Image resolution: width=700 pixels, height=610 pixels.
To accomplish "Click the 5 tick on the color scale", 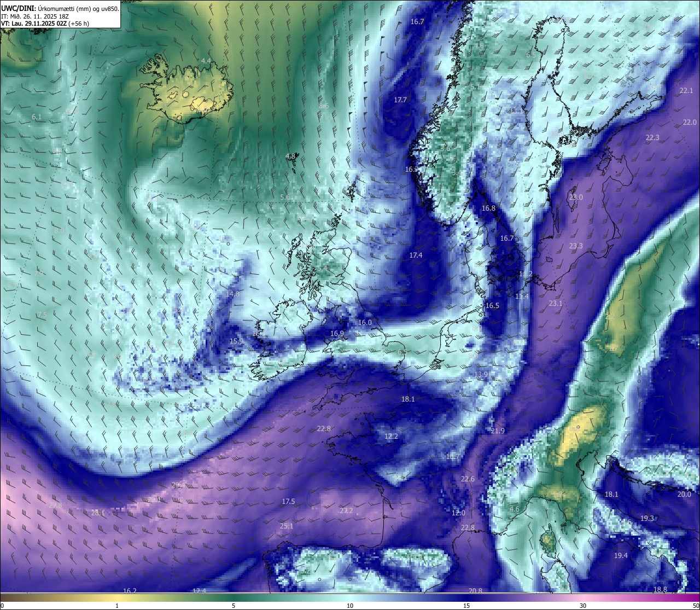I will click(x=234, y=606).
